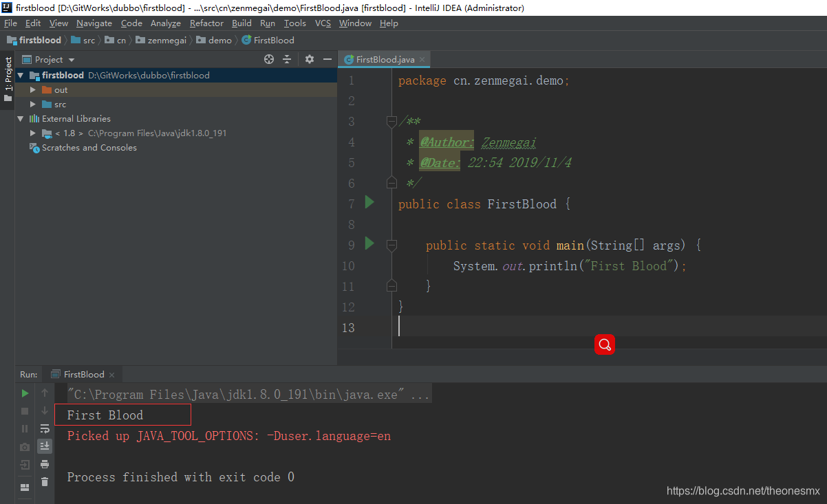
Task: Select the FirstBlood.java editor tab
Action: point(384,60)
